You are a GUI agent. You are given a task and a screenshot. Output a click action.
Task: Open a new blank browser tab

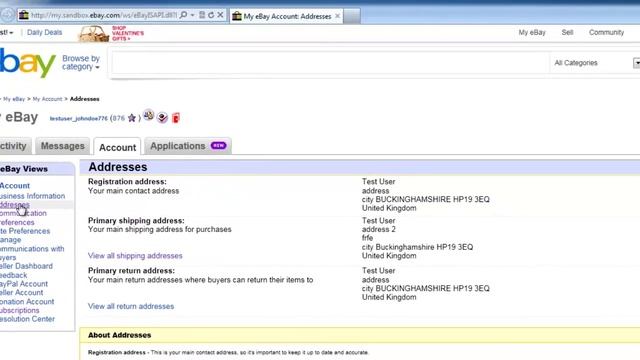coord(352,16)
